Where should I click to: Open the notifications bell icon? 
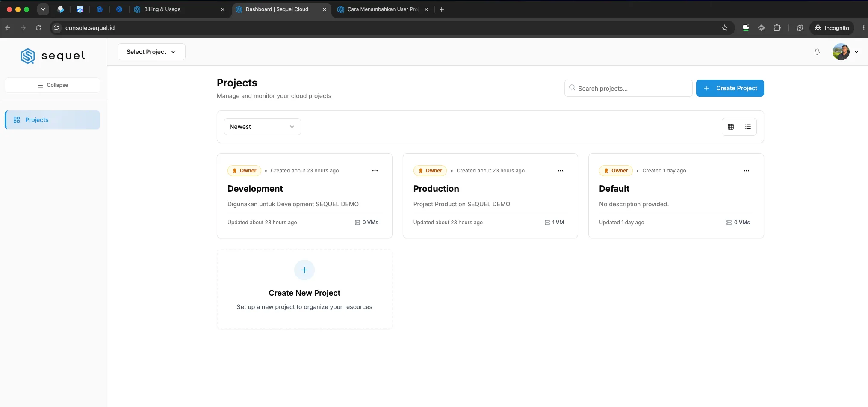click(x=817, y=52)
